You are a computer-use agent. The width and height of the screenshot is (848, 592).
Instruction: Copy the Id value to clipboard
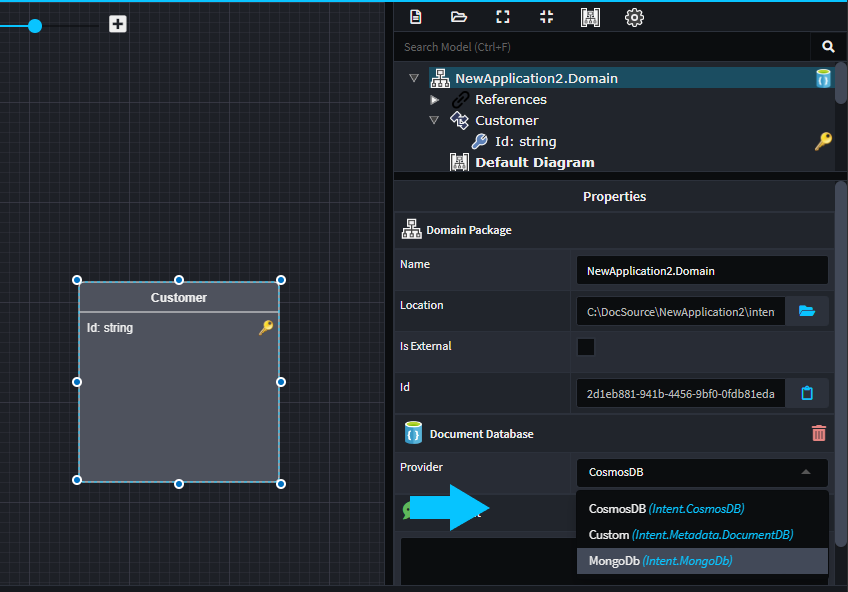pos(807,394)
